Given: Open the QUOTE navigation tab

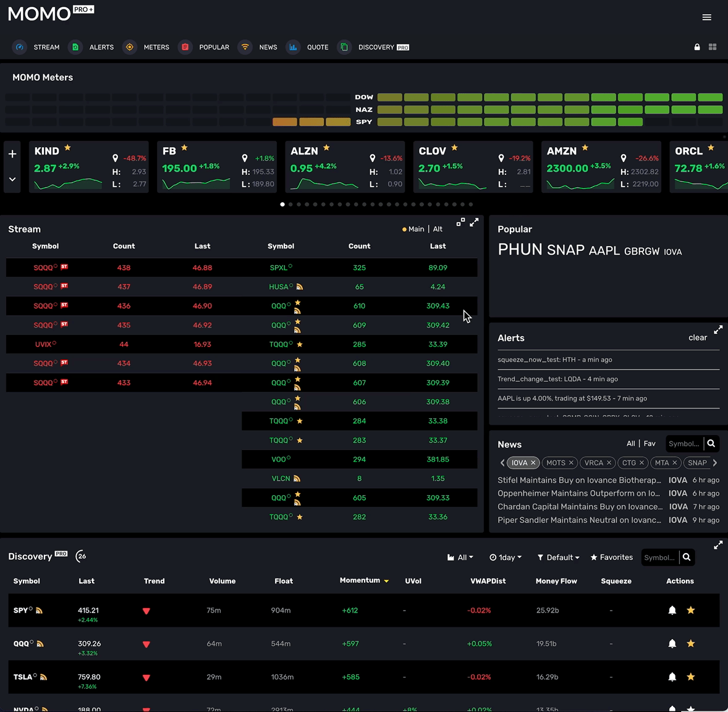Looking at the screenshot, I should [x=318, y=48].
